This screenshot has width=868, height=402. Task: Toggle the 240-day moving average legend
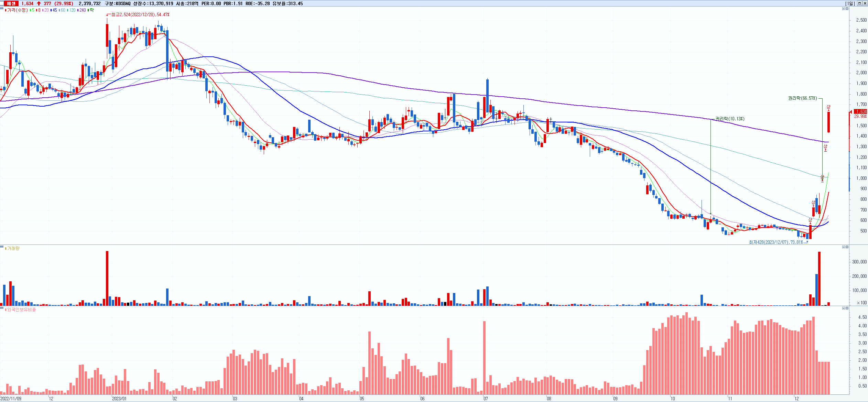[x=82, y=10]
